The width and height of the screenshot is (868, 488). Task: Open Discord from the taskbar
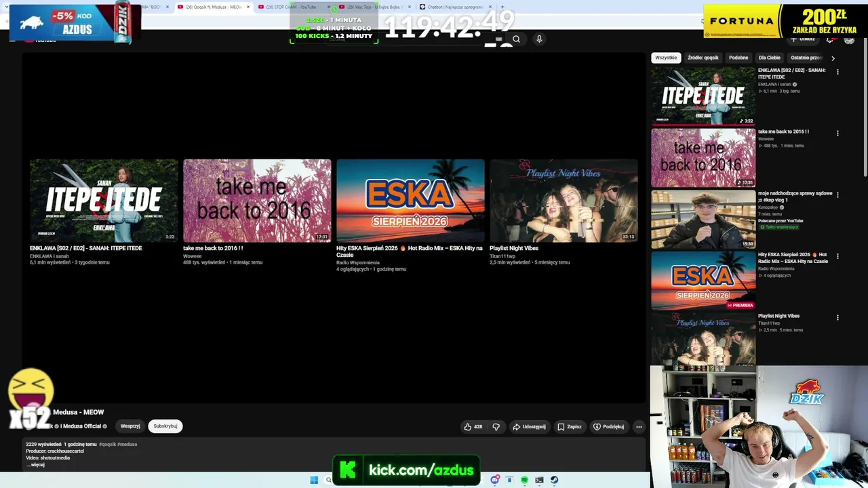495,480
